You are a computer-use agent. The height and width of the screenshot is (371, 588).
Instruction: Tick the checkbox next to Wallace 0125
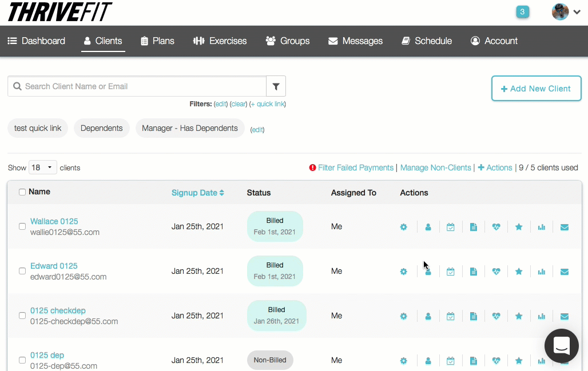(22, 226)
